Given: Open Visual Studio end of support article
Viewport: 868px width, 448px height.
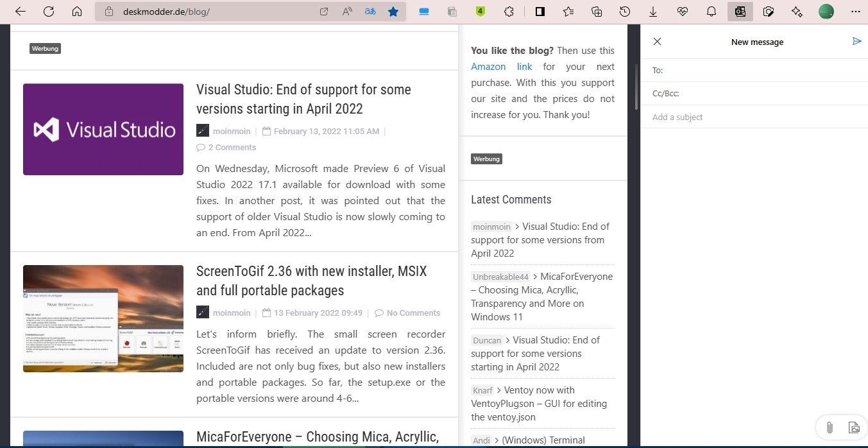Looking at the screenshot, I should pos(303,99).
